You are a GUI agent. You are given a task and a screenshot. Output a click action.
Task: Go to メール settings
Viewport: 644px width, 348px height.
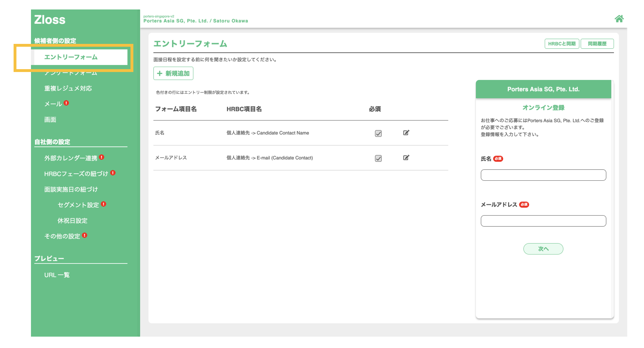[x=53, y=104]
